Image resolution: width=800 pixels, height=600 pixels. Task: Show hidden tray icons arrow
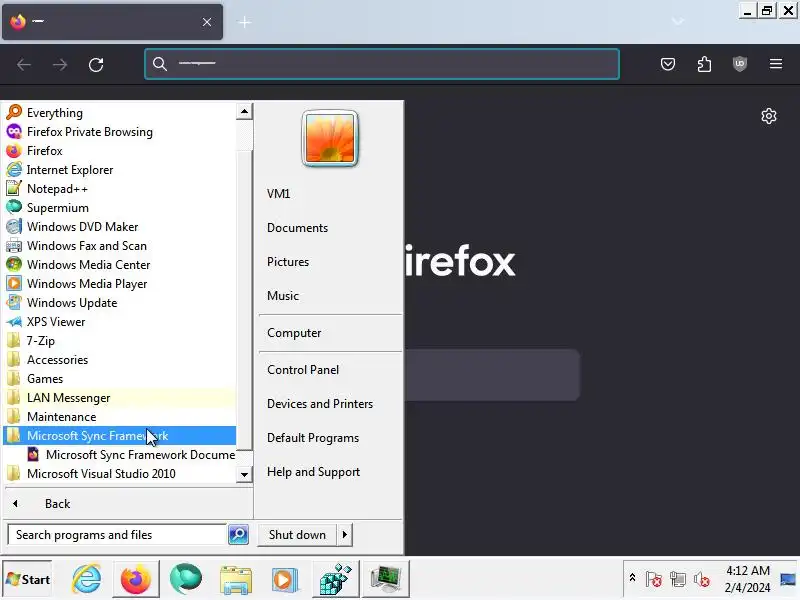tap(632, 578)
